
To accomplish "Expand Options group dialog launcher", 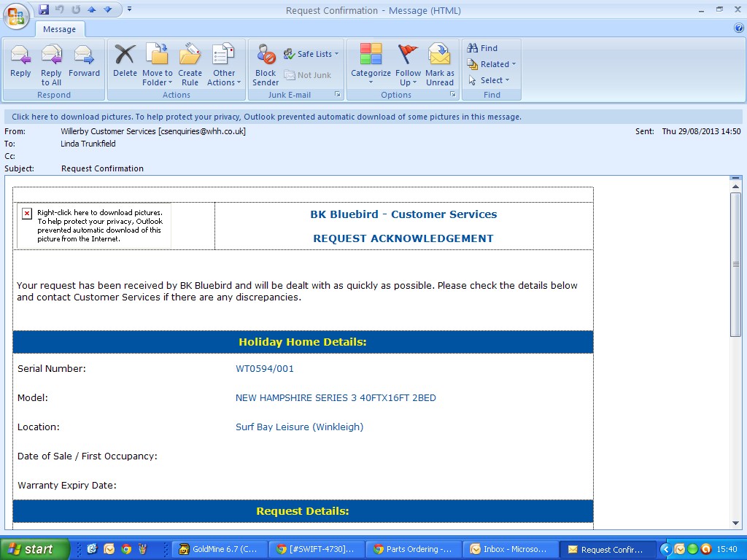I will coord(452,94).
